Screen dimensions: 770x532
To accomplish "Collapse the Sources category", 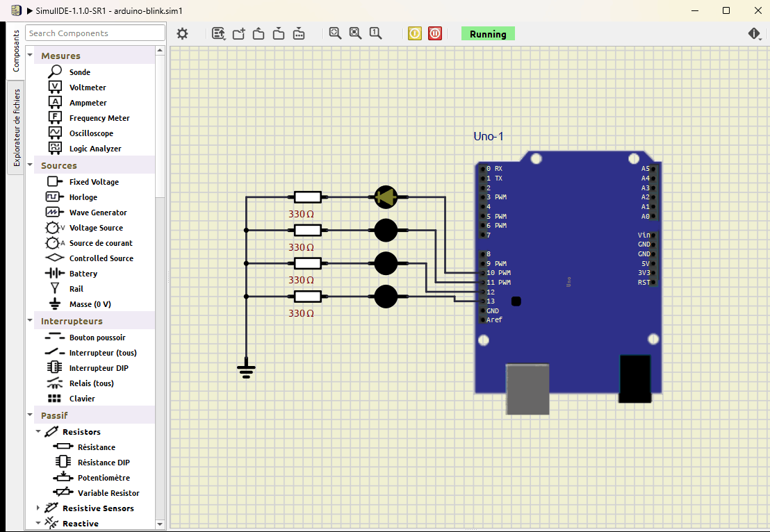I will (30, 165).
